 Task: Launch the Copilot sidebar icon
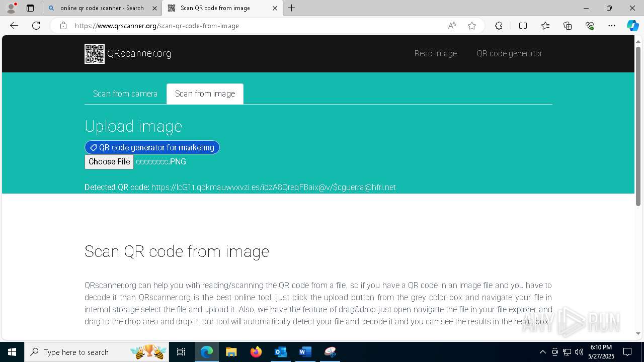pyautogui.click(x=632, y=26)
